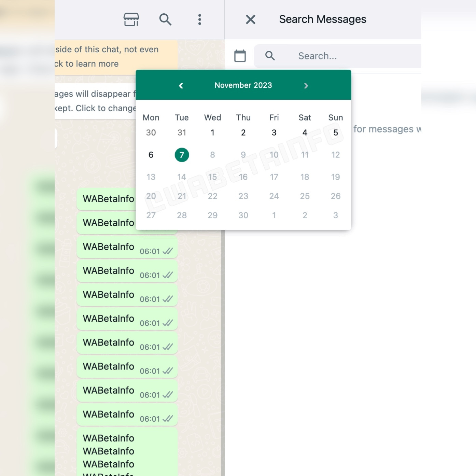Click the November 2023 calendar title
The image size is (476, 476).
point(243,85)
